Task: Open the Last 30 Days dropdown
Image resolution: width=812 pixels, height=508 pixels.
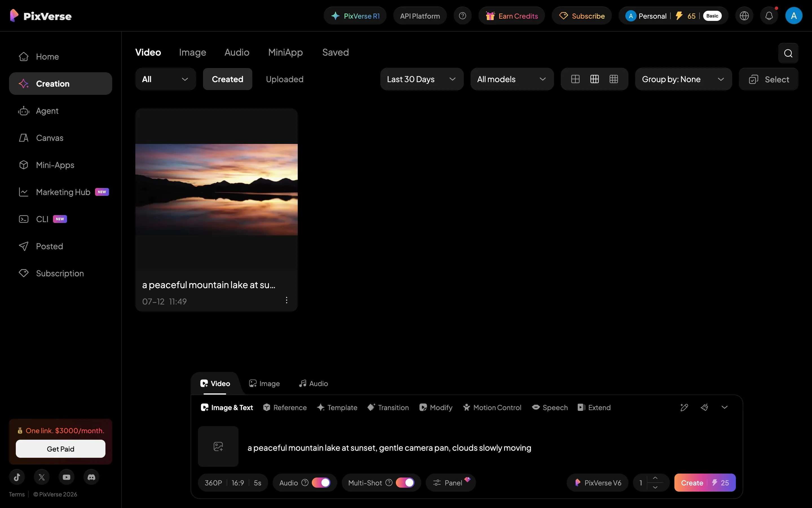Action: click(x=422, y=79)
